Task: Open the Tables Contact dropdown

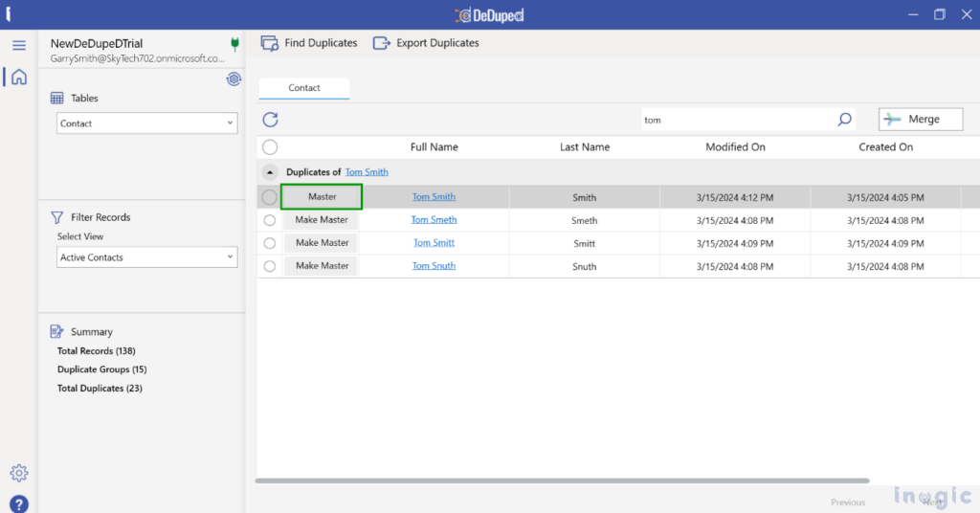Action: pos(146,123)
